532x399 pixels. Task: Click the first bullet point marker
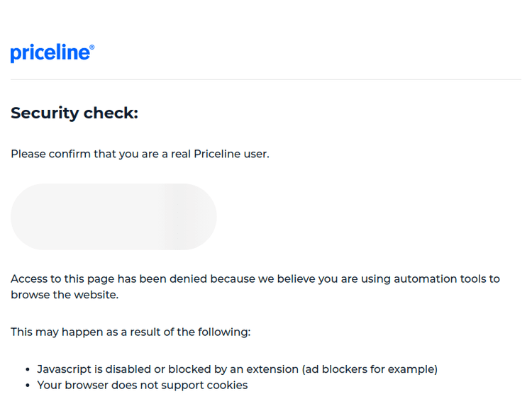pos(28,369)
